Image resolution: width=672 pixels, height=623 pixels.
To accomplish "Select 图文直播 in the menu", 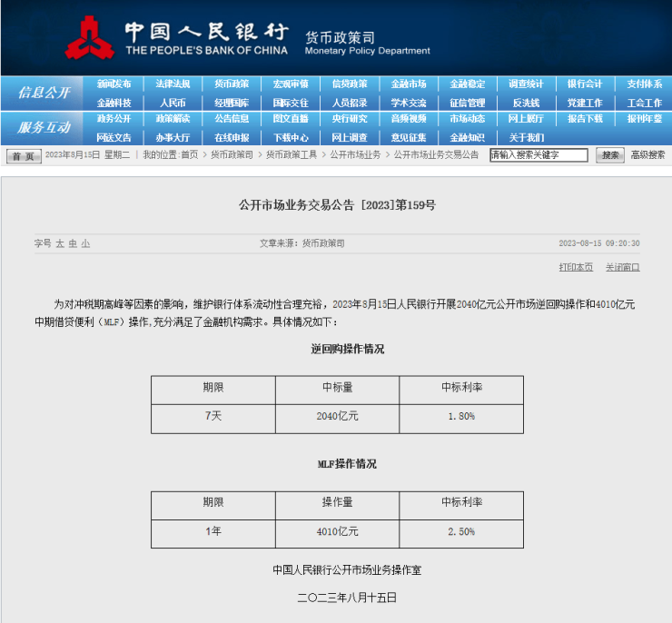I will click(x=291, y=119).
